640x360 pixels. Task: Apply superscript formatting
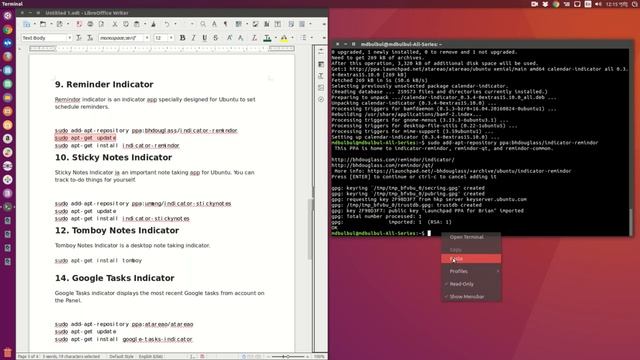coord(229,38)
